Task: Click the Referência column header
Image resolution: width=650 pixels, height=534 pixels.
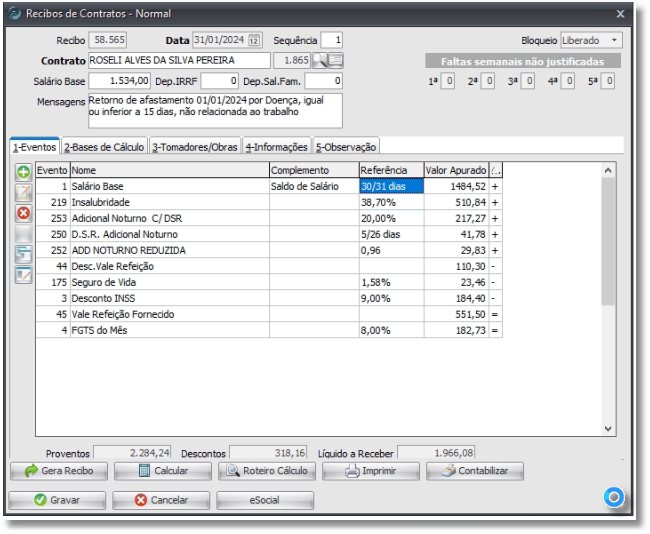Action: [391, 170]
